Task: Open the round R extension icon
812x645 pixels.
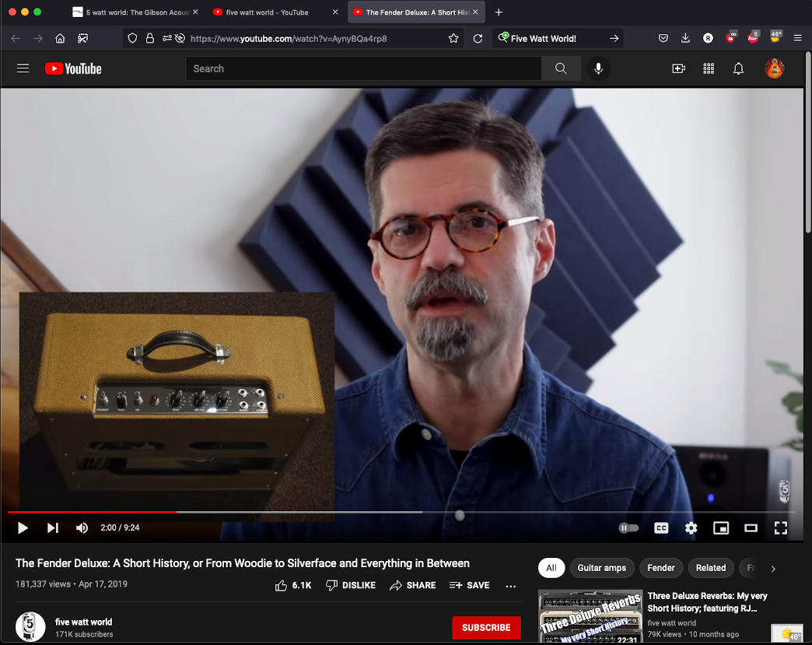Action: pos(708,38)
